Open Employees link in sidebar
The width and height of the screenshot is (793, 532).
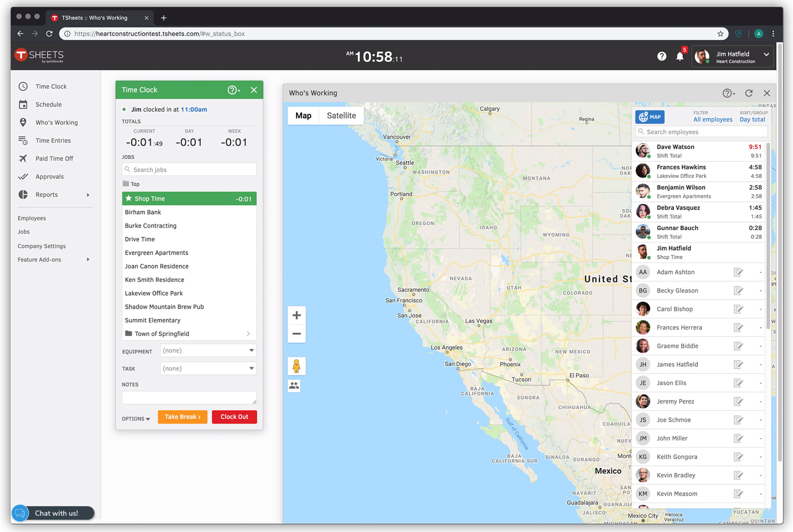tap(32, 218)
